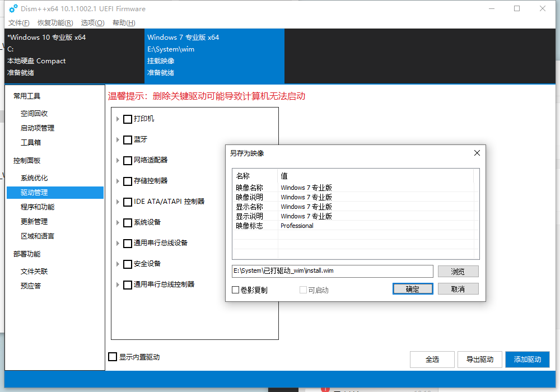This screenshot has height=392, width=560.
Task: Select the 映像名称 row value
Action: pos(306,188)
